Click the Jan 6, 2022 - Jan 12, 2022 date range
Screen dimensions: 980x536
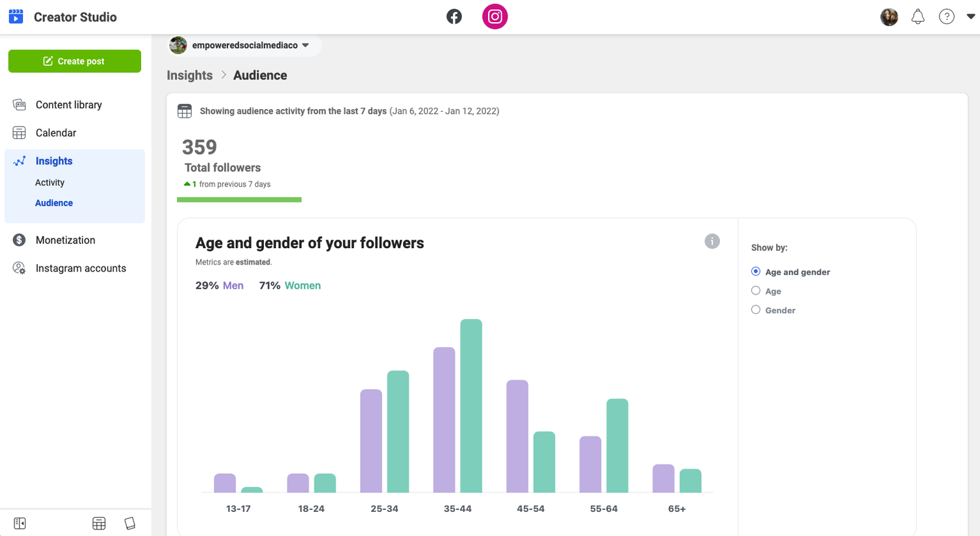[444, 111]
